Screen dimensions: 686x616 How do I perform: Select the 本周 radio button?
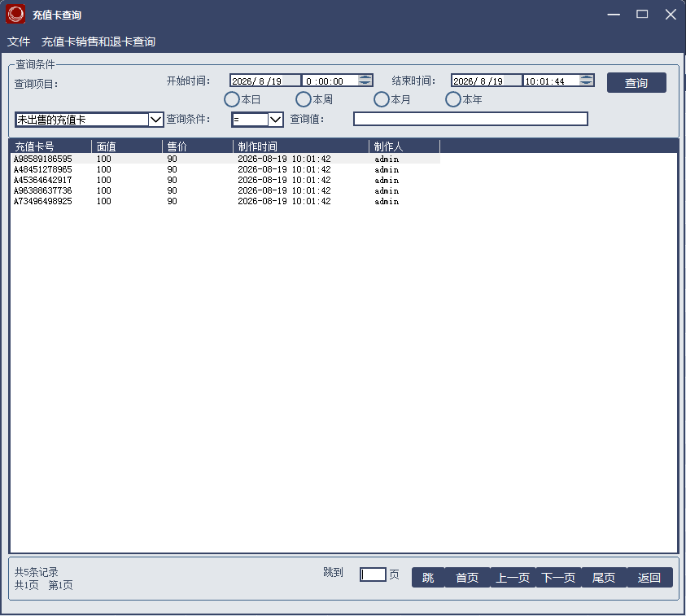(314, 99)
